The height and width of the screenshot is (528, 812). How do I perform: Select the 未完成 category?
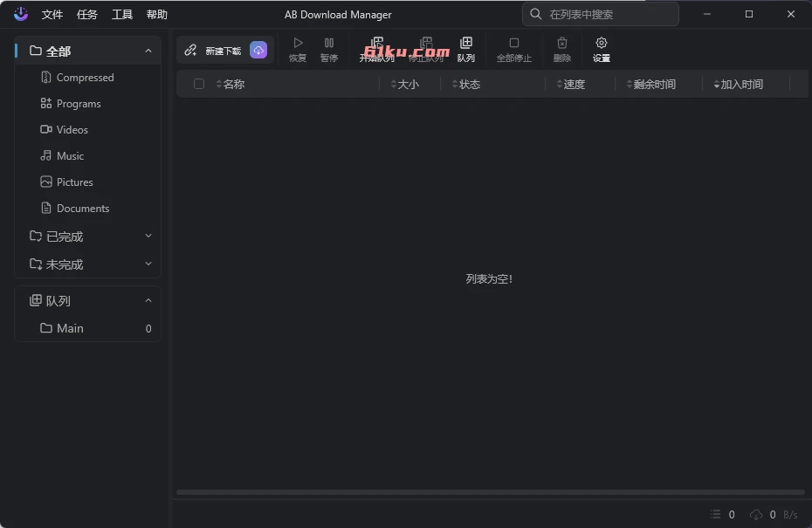87,264
